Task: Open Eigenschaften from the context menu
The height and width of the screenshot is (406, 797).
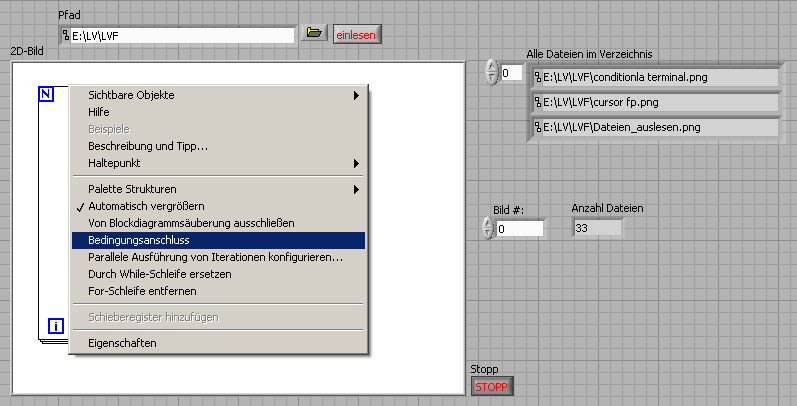Action: pos(219,343)
